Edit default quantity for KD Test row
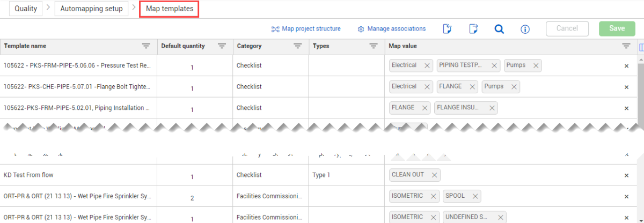The image size is (644, 223). pyautogui.click(x=192, y=176)
